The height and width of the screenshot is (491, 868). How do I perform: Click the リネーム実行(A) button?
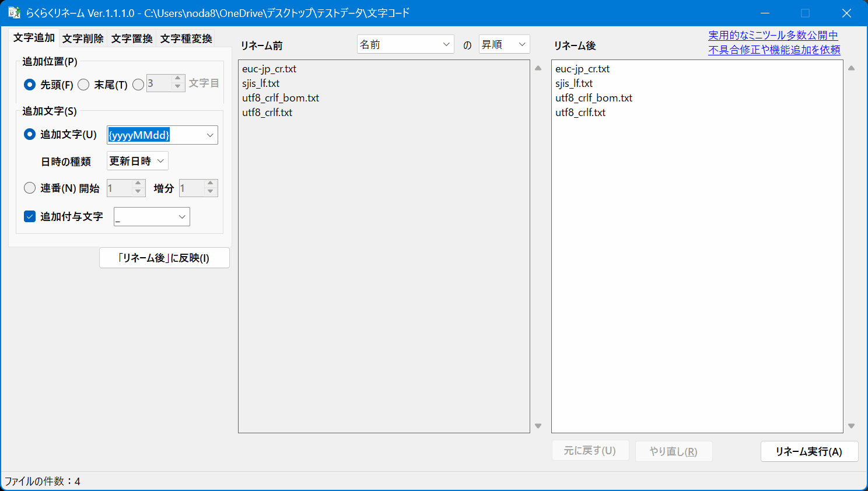808,451
